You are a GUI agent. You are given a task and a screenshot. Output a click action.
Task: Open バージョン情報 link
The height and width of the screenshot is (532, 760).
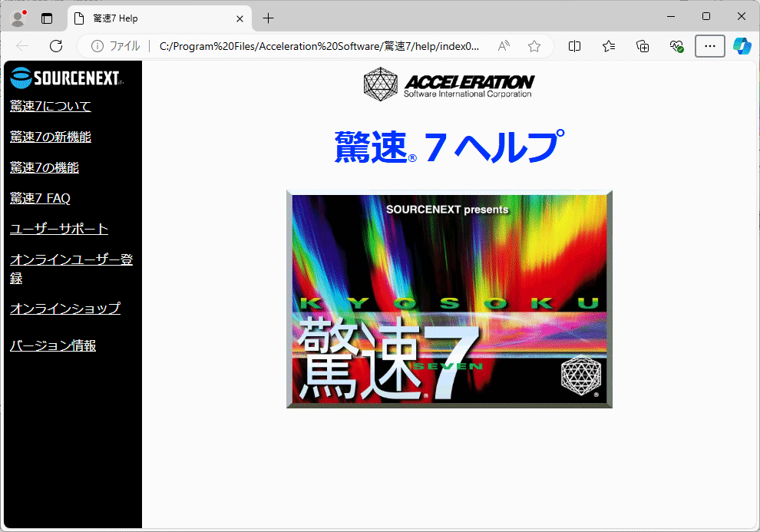coord(53,345)
